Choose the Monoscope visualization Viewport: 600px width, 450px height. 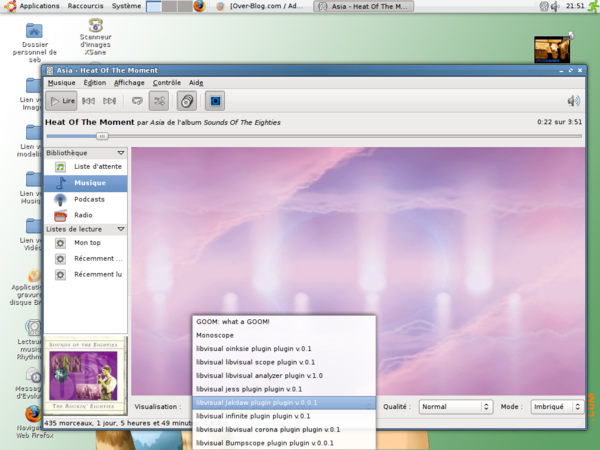[x=284, y=335]
